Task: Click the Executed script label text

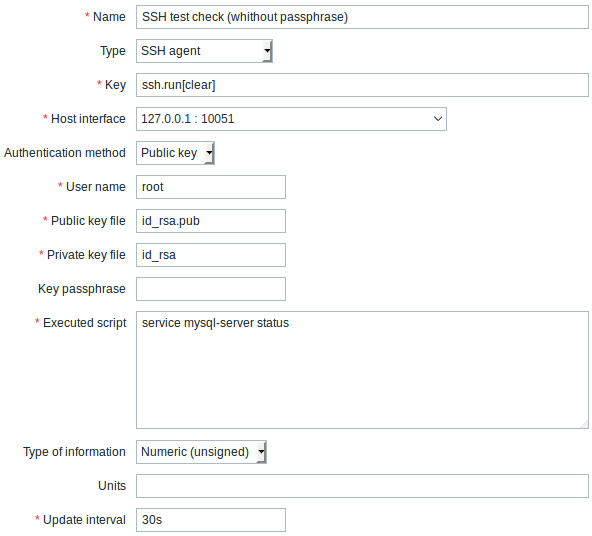Action: coord(85,323)
